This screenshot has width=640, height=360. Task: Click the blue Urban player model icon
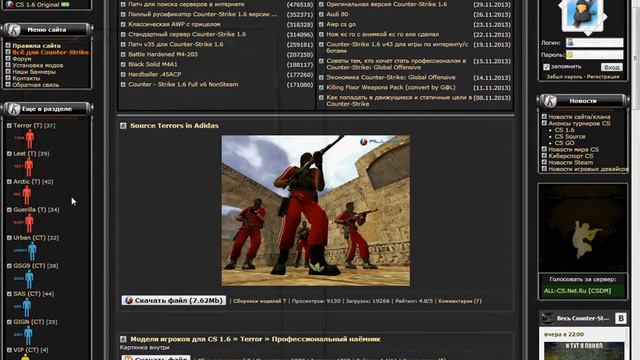pos(32,251)
